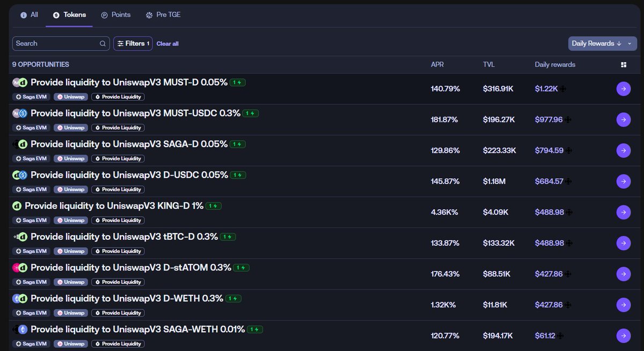This screenshot has height=351, width=644.
Task: Sort by the Daily rewards column header
Action: coord(555,65)
